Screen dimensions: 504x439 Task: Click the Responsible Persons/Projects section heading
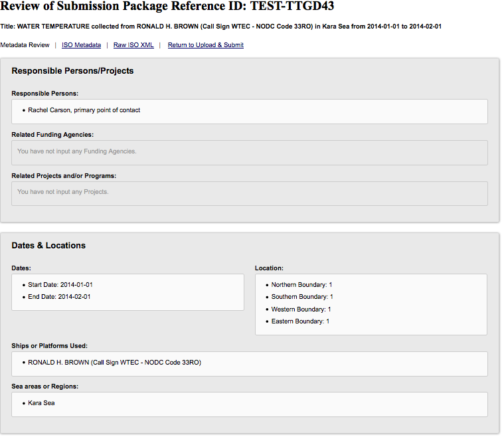[x=72, y=71]
